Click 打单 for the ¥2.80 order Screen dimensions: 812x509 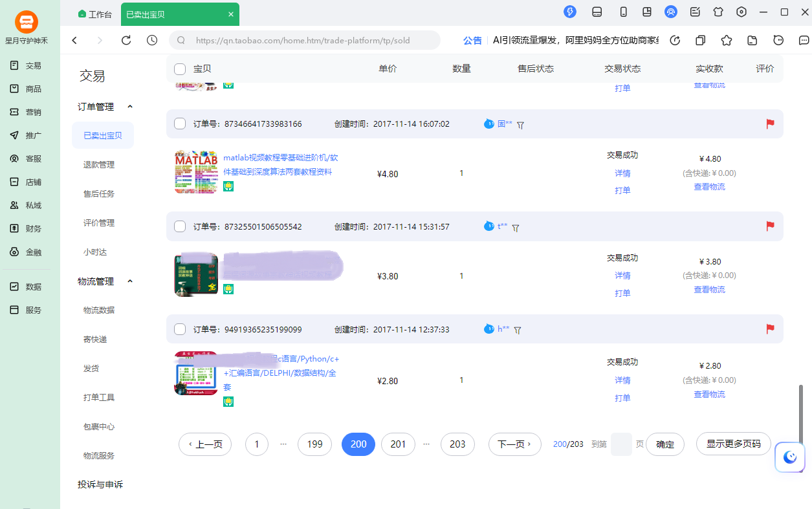pyautogui.click(x=622, y=398)
